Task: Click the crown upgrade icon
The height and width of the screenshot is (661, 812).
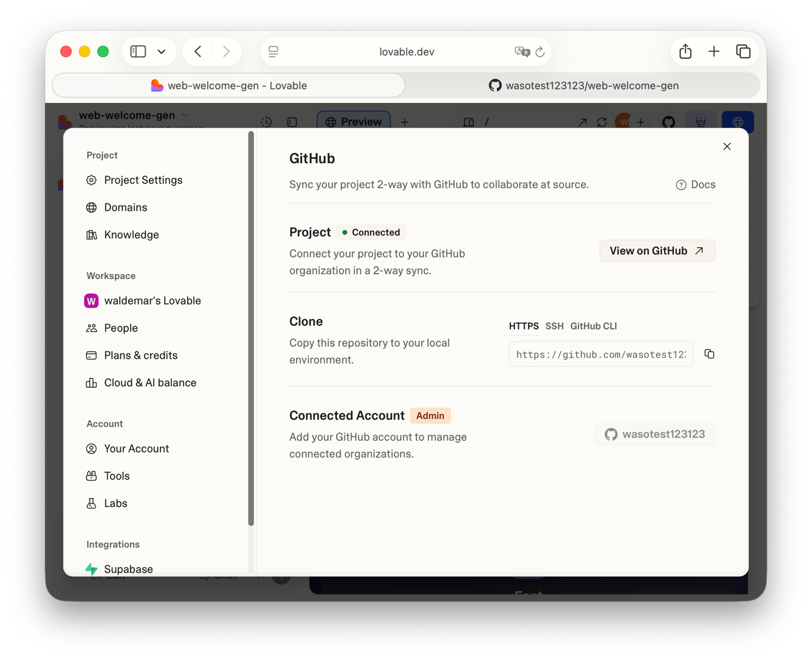Action: point(700,122)
